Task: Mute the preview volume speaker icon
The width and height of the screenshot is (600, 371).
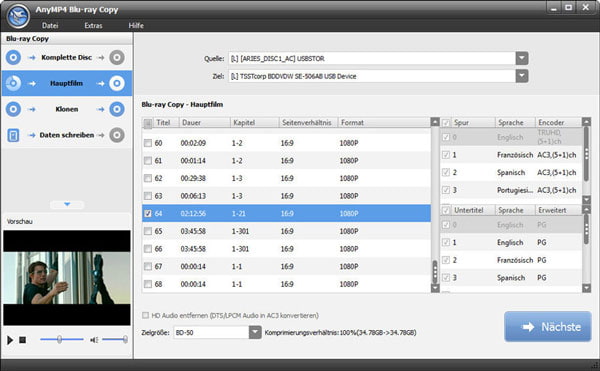Action: pos(94,340)
